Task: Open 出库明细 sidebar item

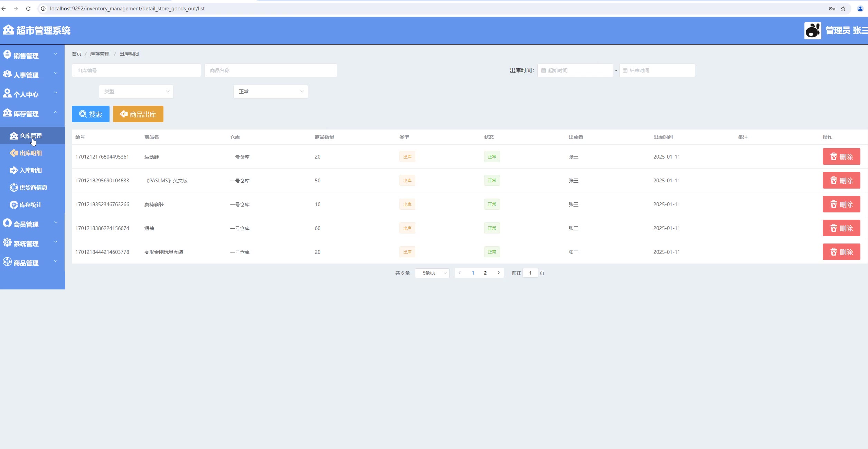Action: (30, 153)
